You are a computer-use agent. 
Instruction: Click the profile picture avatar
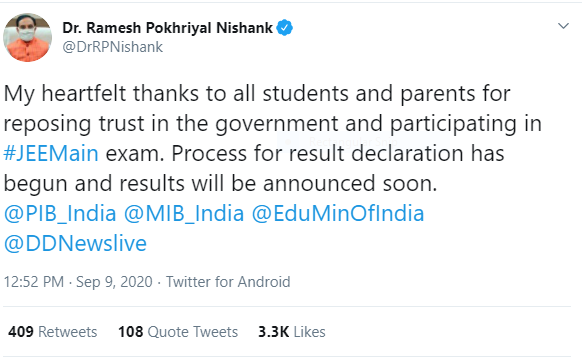pos(27,37)
